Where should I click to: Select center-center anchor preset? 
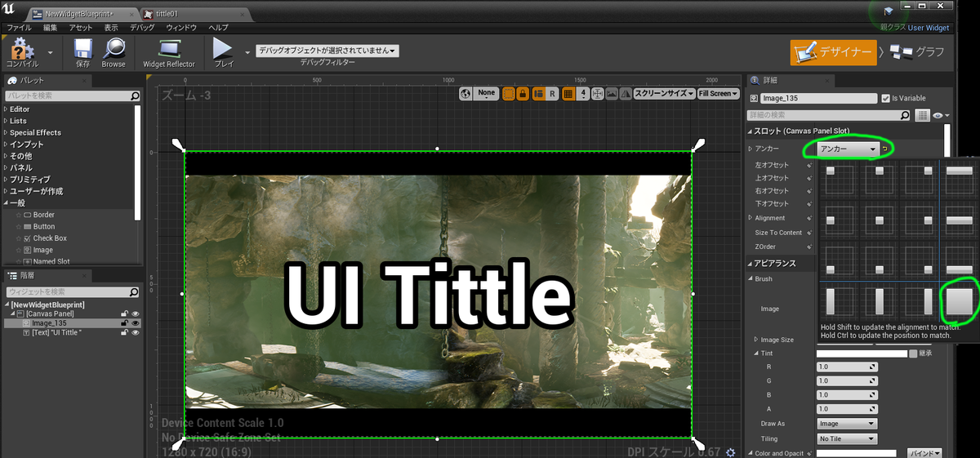(x=879, y=220)
